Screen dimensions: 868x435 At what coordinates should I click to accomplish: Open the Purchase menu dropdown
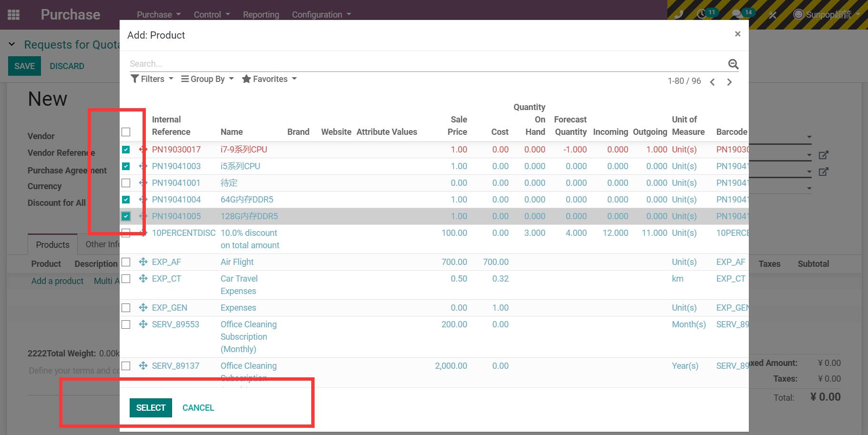(159, 15)
